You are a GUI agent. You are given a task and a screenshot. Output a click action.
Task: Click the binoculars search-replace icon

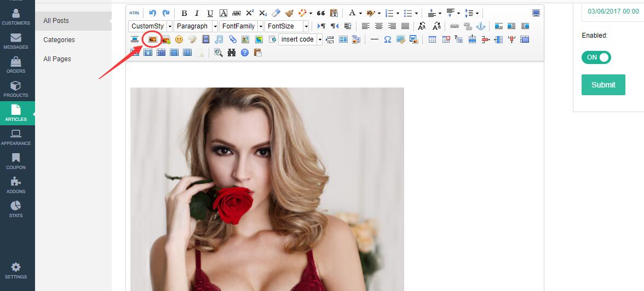pyautogui.click(x=232, y=53)
